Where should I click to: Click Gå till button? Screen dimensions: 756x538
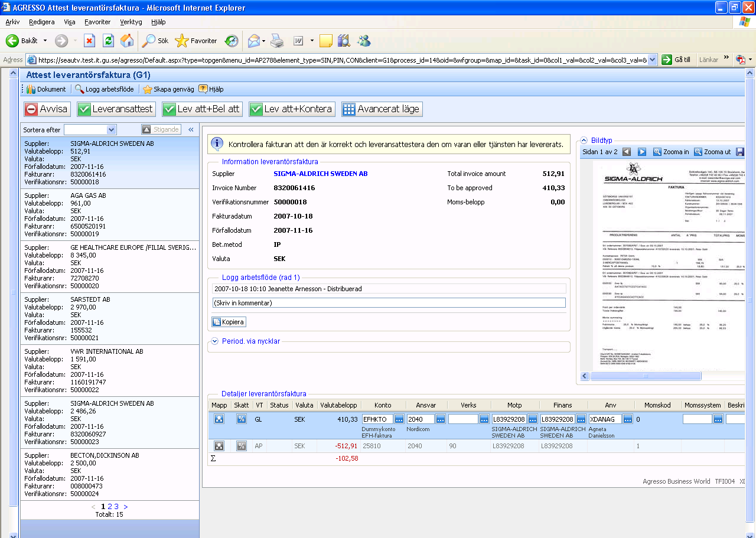pos(676,60)
